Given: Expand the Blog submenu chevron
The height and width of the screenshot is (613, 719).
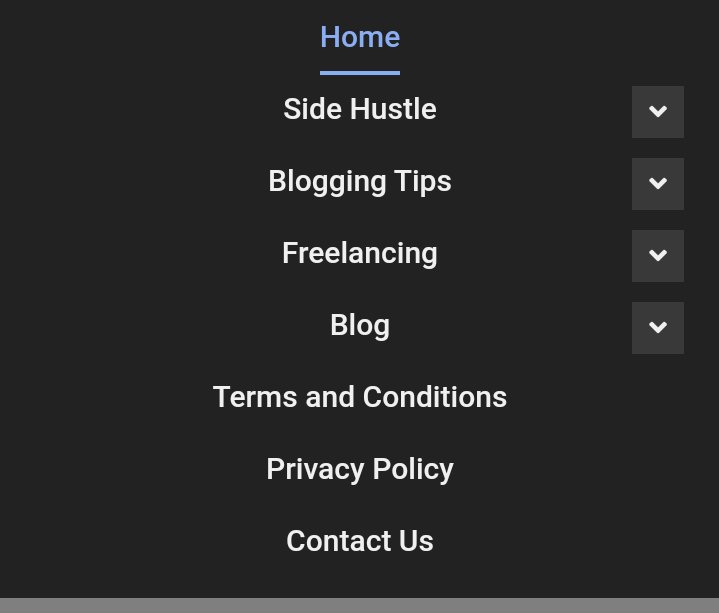Looking at the screenshot, I should click(657, 327).
